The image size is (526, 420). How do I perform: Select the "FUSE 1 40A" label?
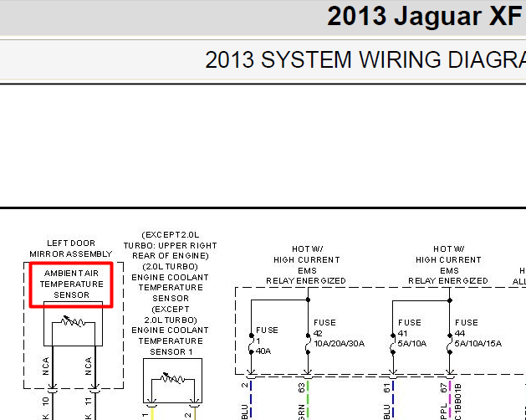point(267,341)
